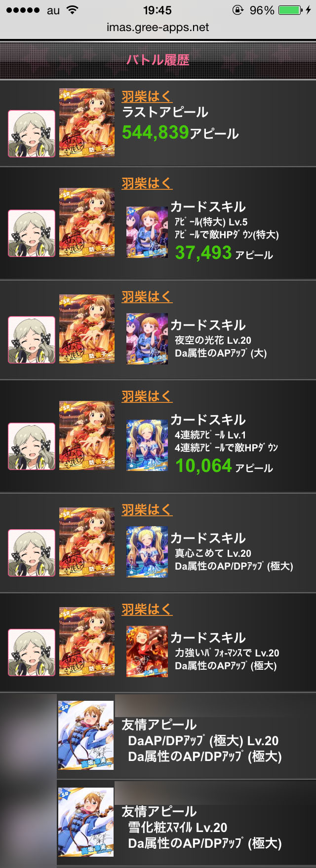Tap player avatar icon in 真心こめて row
Image resolution: width=316 pixels, height=868 pixels.
point(32,553)
